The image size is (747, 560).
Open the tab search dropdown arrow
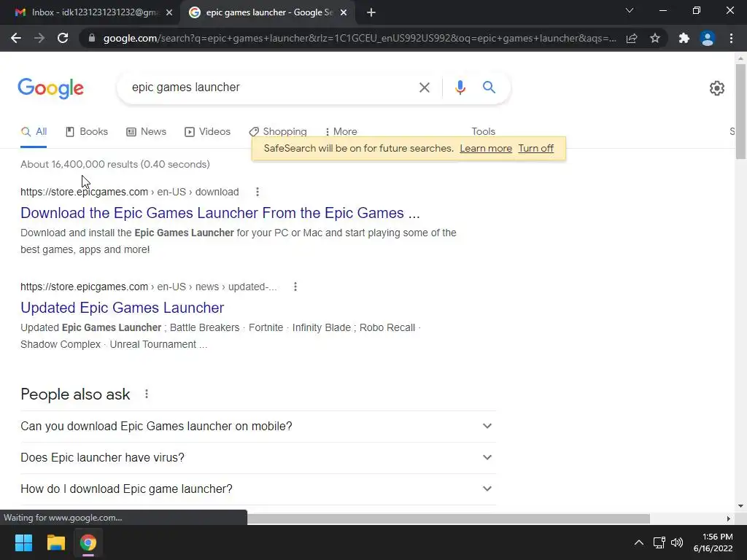(x=630, y=10)
